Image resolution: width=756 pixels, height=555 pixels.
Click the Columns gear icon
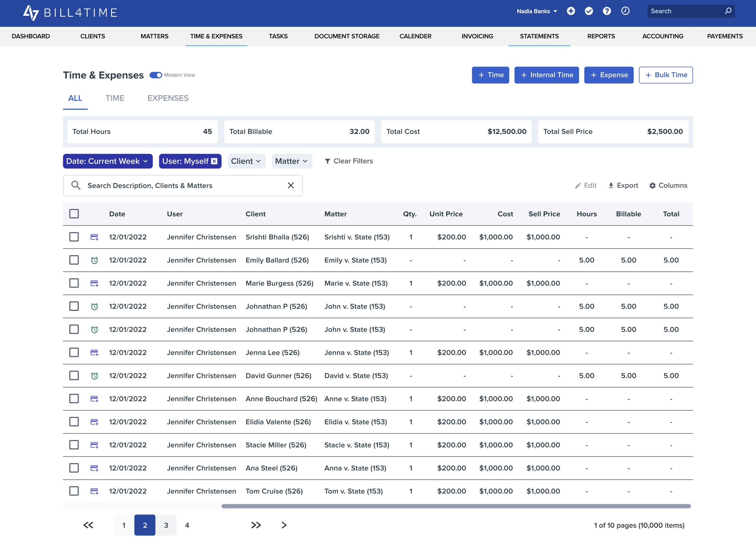tap(652, 185)
